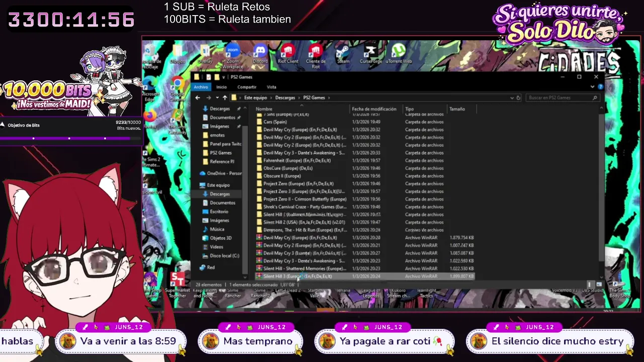Expand the Este equipo breadcrumb chevron
The width and height of the screenshot is (644, 362).
tap(271, 98)
